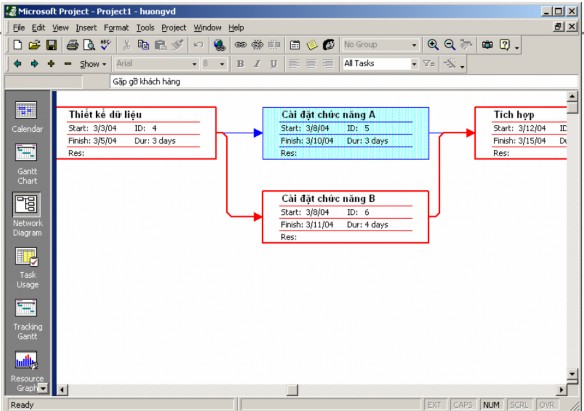Click the Split Task icon

point(274,45)
